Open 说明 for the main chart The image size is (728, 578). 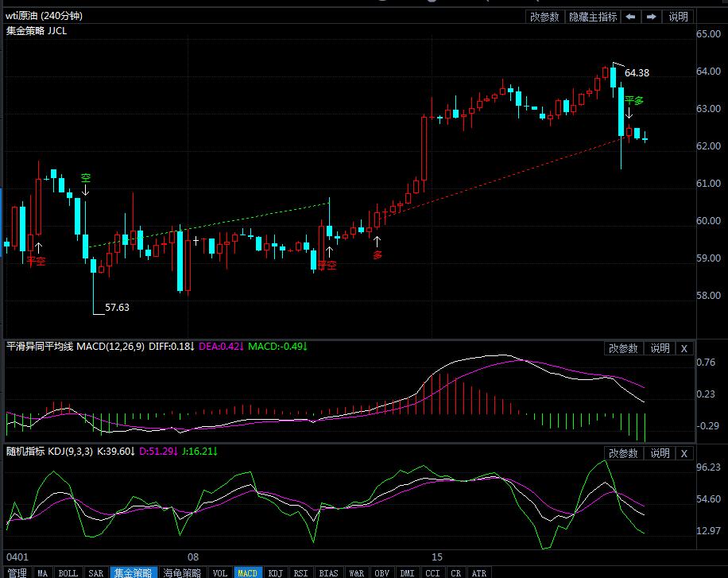(678, 17)
